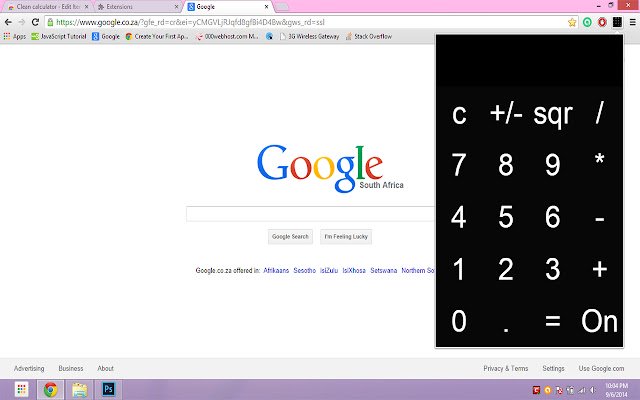Open a new tab with the new-tab button

pyautogui.click(x=281, y=7)
